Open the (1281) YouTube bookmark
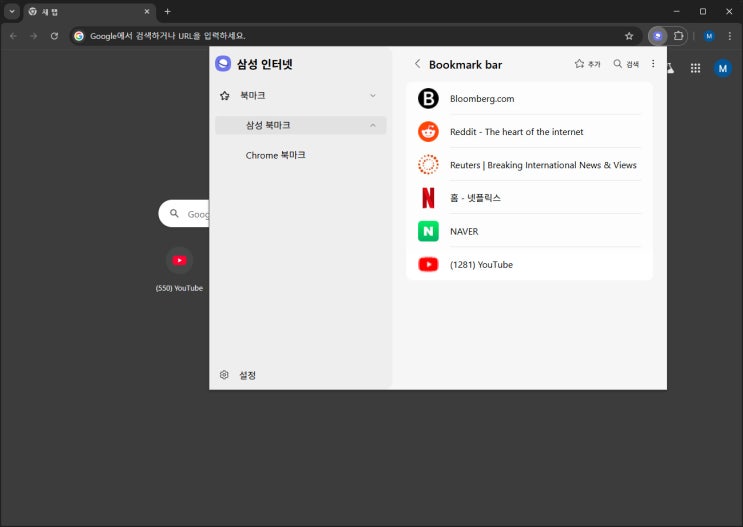 (x=529, y=264)
